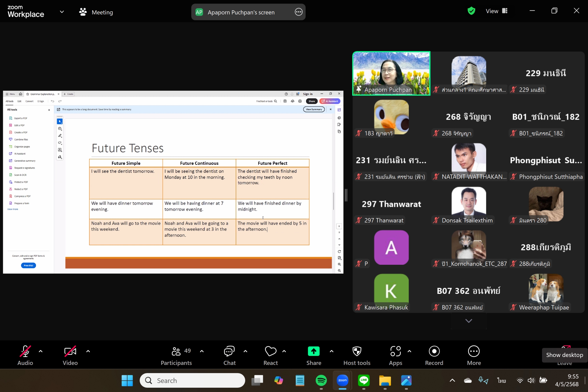Screen dimensions: 588x392
Task: Open the E-Sign menu in Acrobat
Action: point(41,101)
